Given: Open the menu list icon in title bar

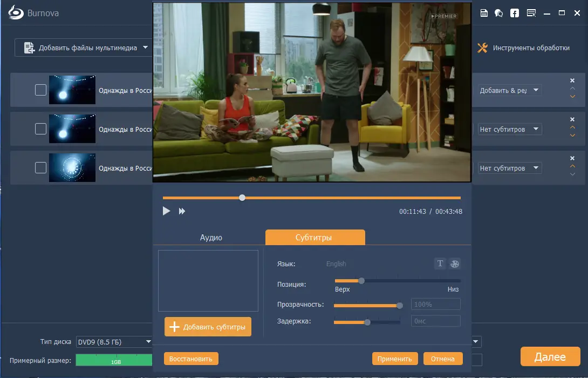Looking at the screenshot, I should click(x=531, y=13).
